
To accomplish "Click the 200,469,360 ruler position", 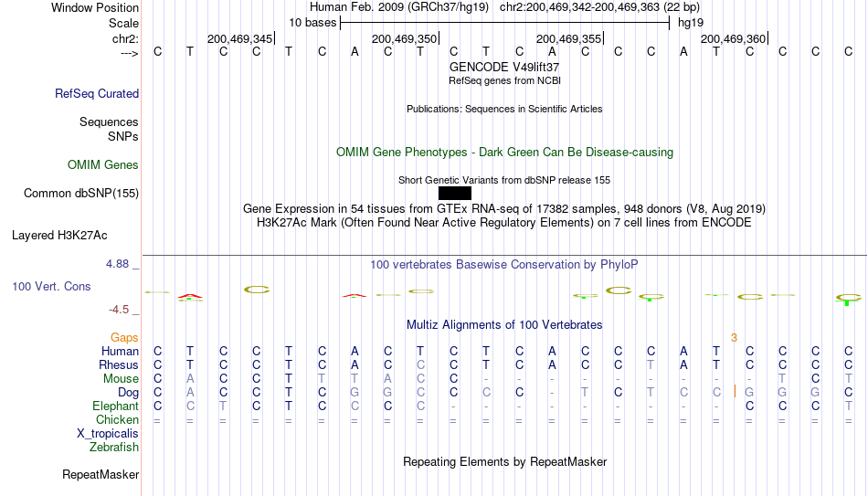I will pyautogui.click(x=733, y=38).
